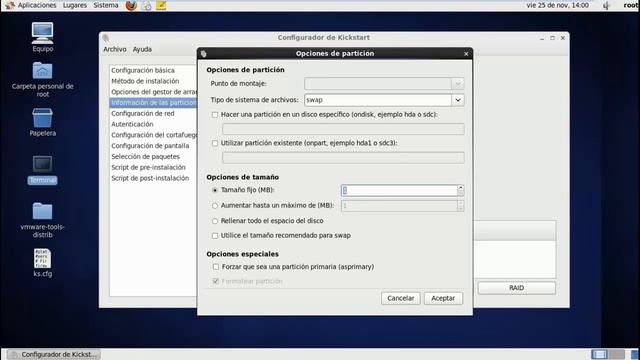The image size is (640, 360).
Task: Click the swap filesystem type combo field
Action: (x=378, y=100)
